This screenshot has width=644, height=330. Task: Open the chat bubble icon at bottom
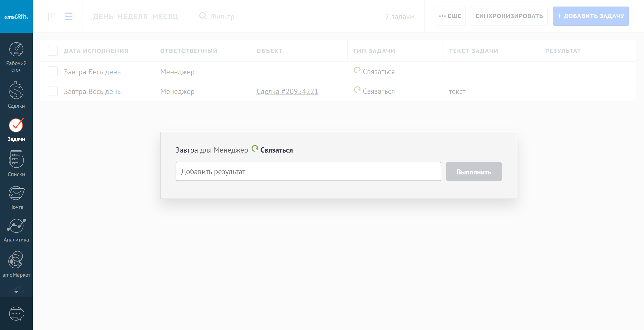pyautogui.click(x=16, y=314)
